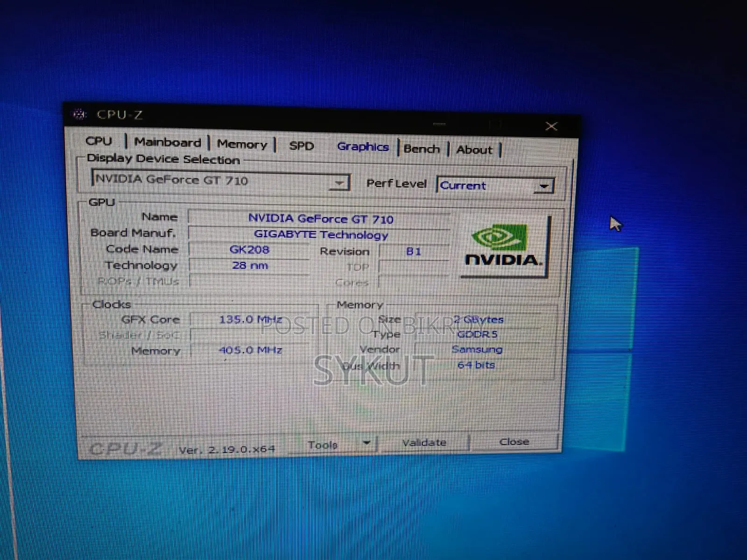Click the 28 nm technology value
This screenshot has width=747, height=560.
coord(250,266)
